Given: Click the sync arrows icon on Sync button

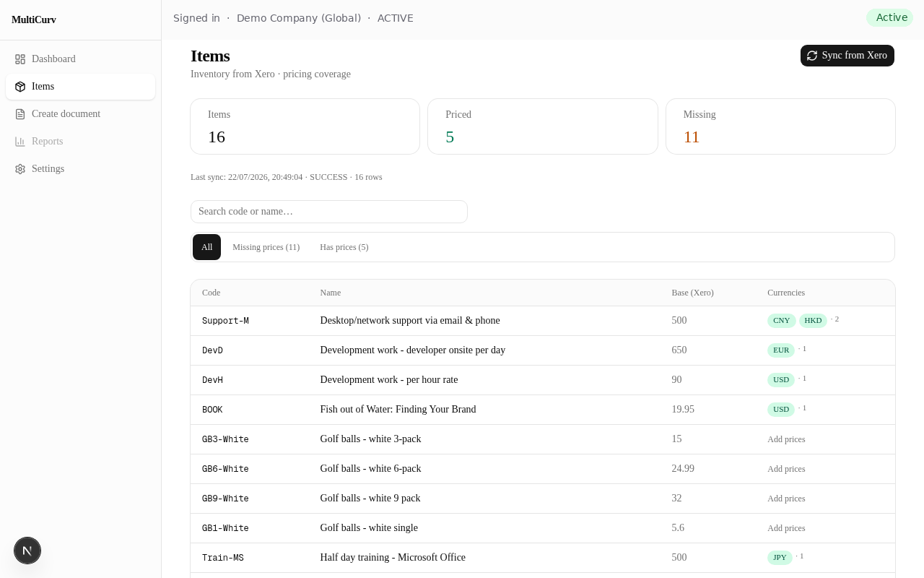Looking at the screenshot, I should tap(812, 56).
